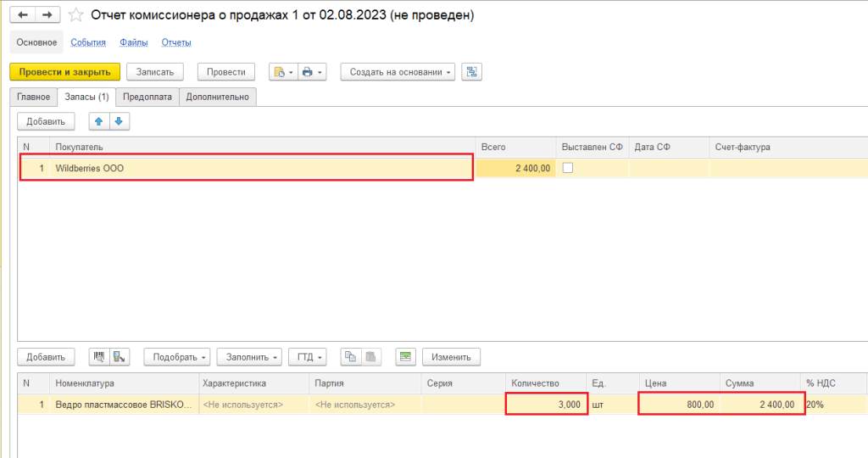The height and width of the screenshot is (458, 868).
Task: Click the barcode scan icon
Action: 99,357
